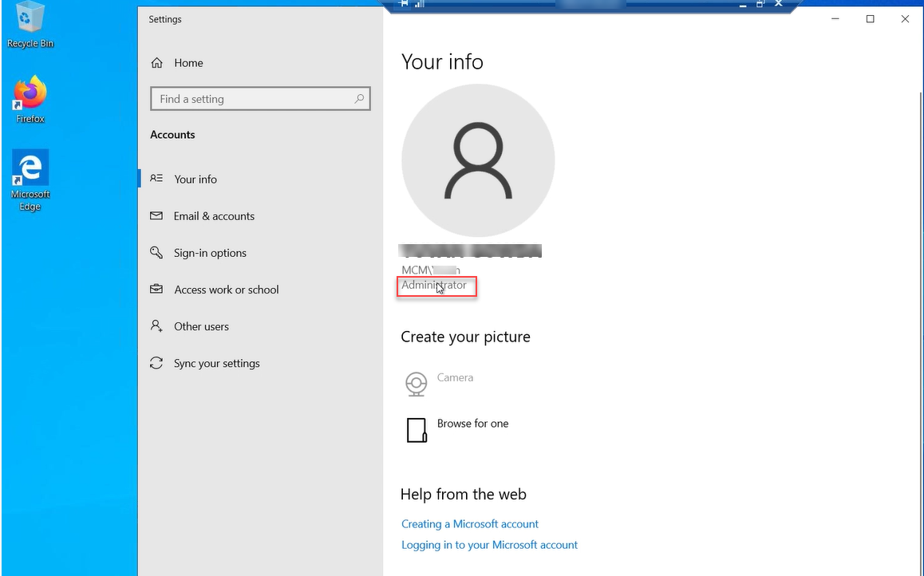
Task: Close the Settings window
Action: pos(905,19)
